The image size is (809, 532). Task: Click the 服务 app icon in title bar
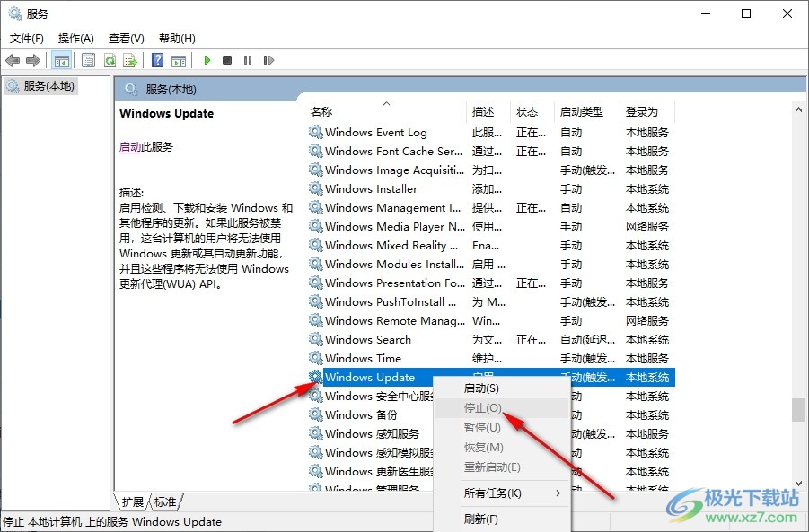tap(15, 13)
